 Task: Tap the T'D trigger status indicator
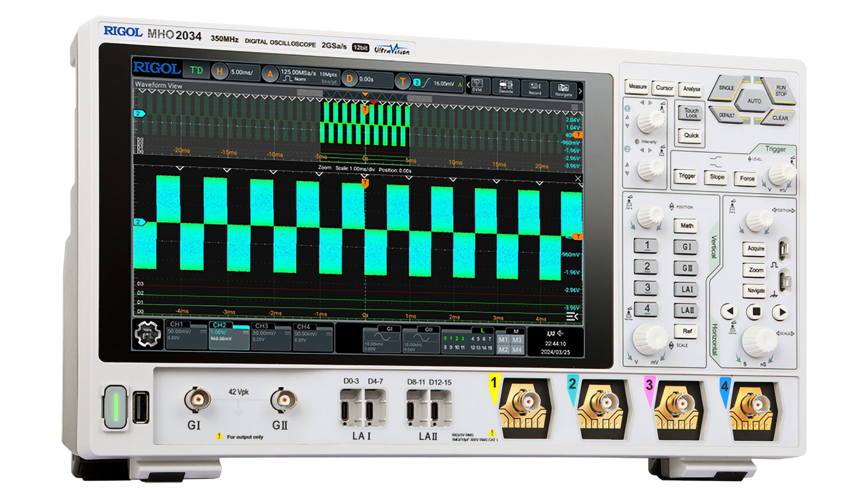196,70
